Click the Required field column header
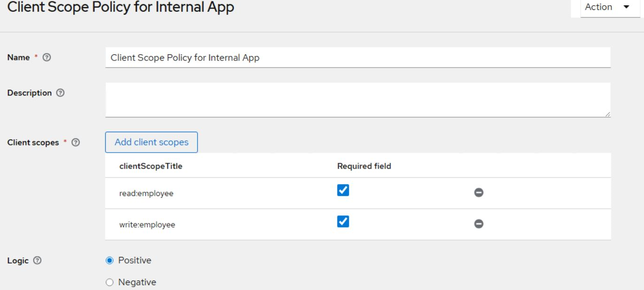This screenshot has height=290, width=644. coord(364,166)
